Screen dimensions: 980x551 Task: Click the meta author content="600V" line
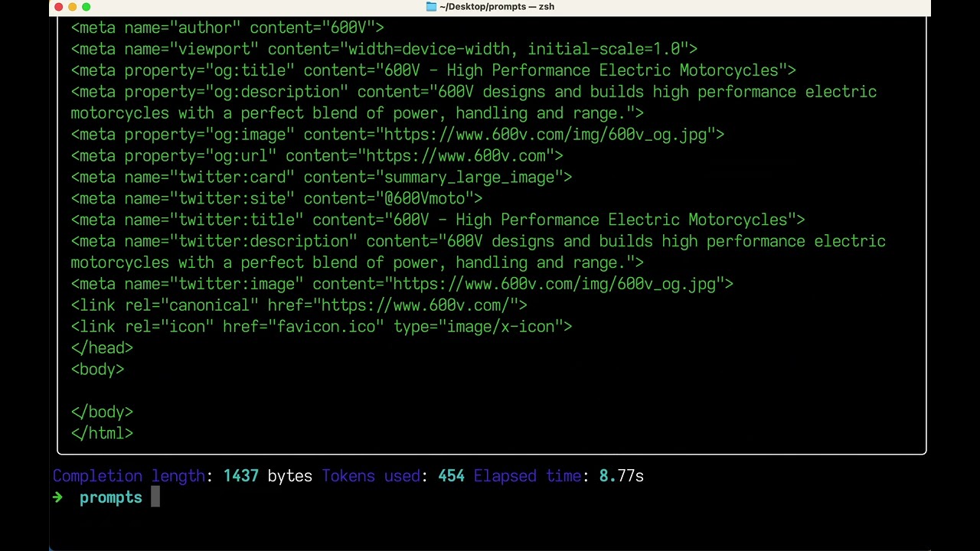(227, 28)
